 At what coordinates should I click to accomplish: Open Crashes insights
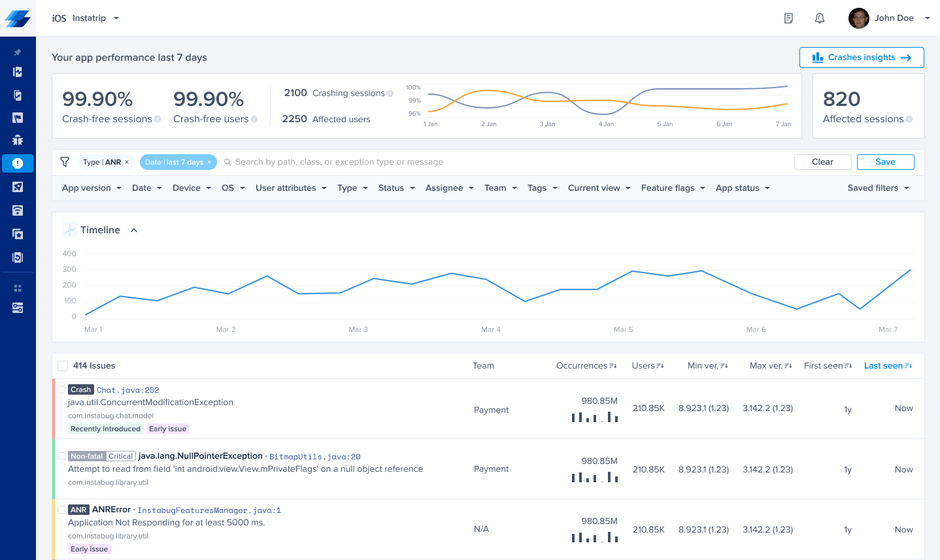(x=862, y=58)
